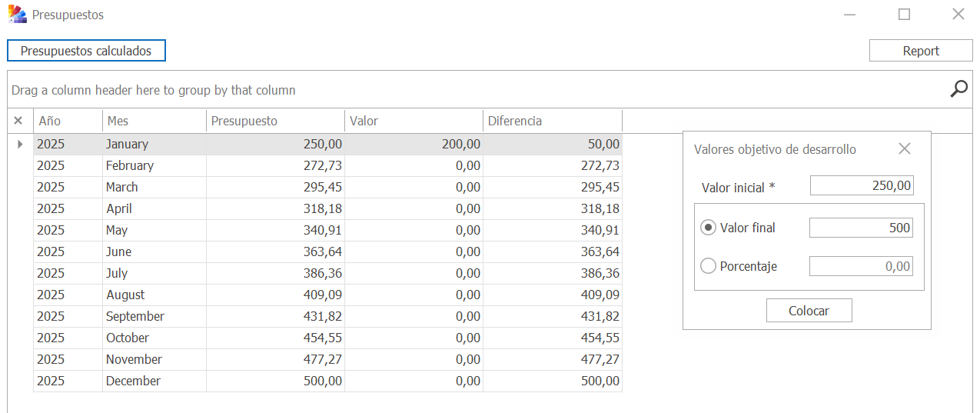
Task: Sort by the Año column header
Action: coord(68,121)
